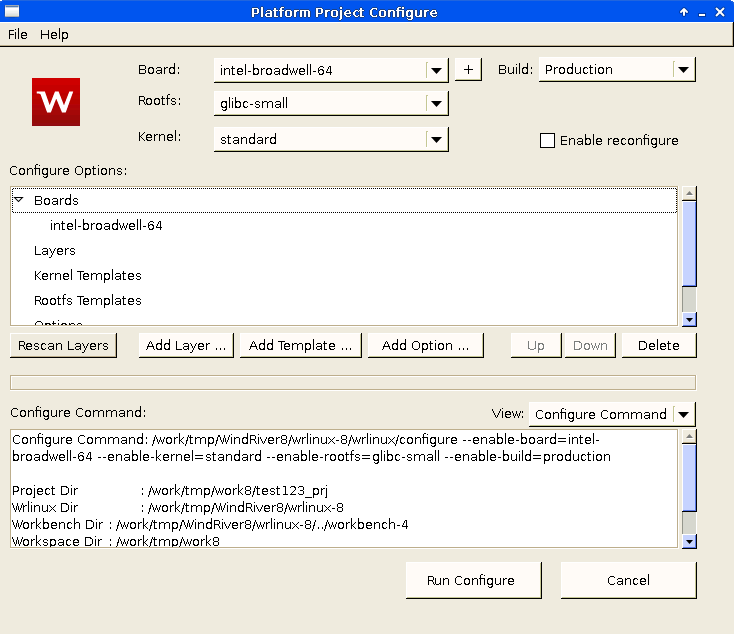734x634 pixels.
Task: Click the Add Template button
Action: [x=300, y=345]
